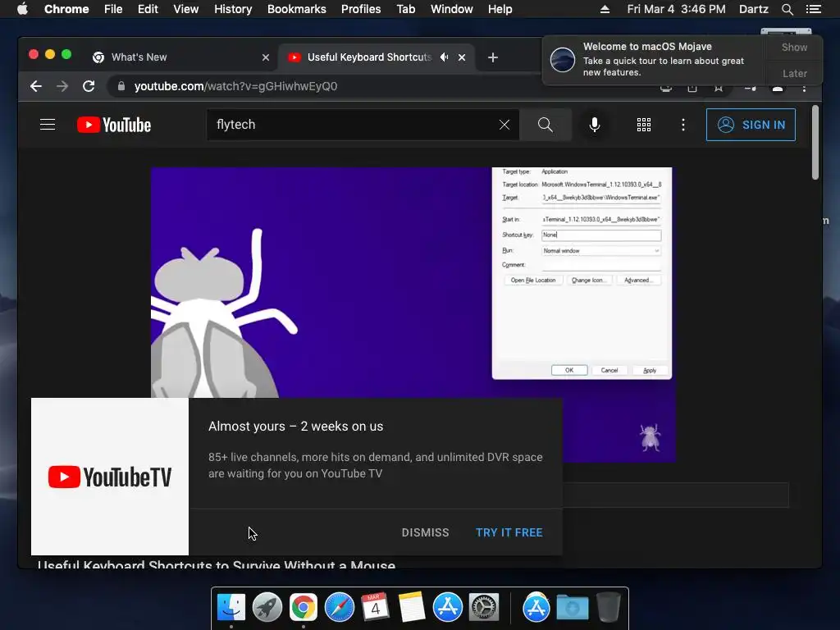Open Finder from the Dock

(x=231, y=608)
